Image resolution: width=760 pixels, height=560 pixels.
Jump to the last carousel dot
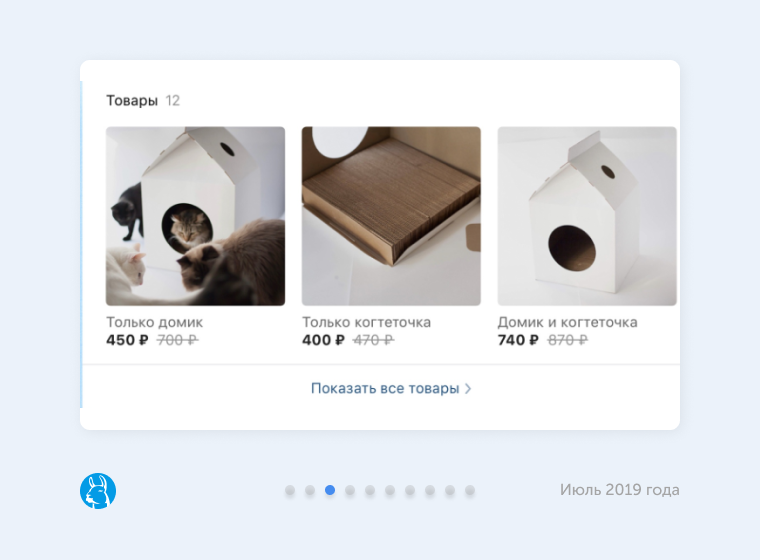click(470, 490)
